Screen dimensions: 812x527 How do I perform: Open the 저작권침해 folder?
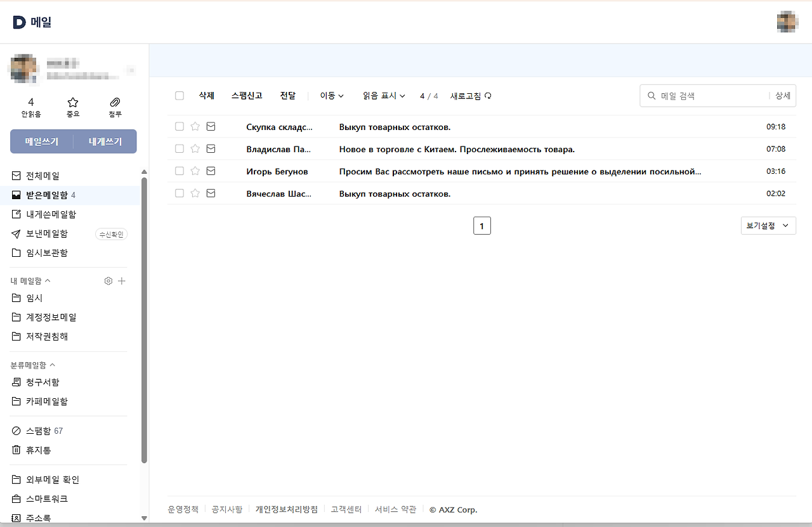click(x=47, y=336)
